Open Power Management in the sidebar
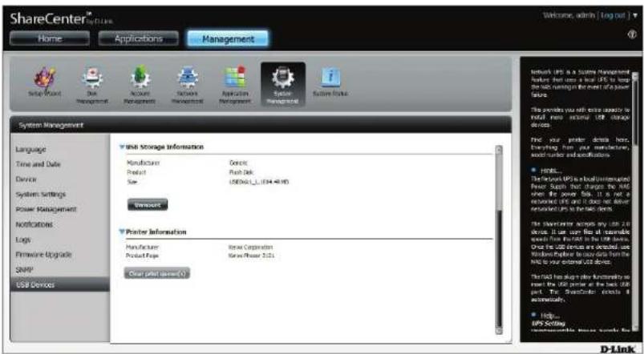 click(46, 209)
